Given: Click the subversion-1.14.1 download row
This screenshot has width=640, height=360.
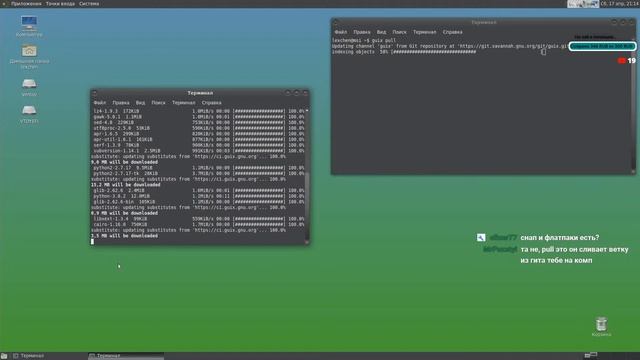Looking at the screenshot, I should (x=199, y=151).
